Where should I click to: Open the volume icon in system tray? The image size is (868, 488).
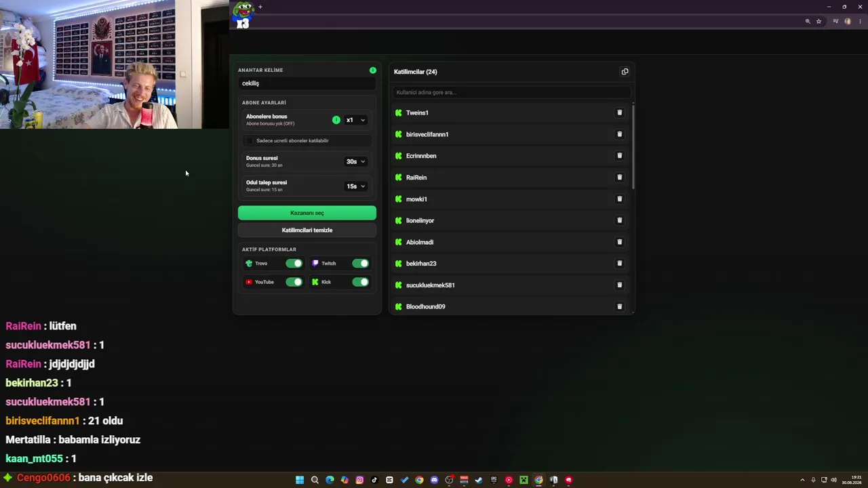pos(833,480)
